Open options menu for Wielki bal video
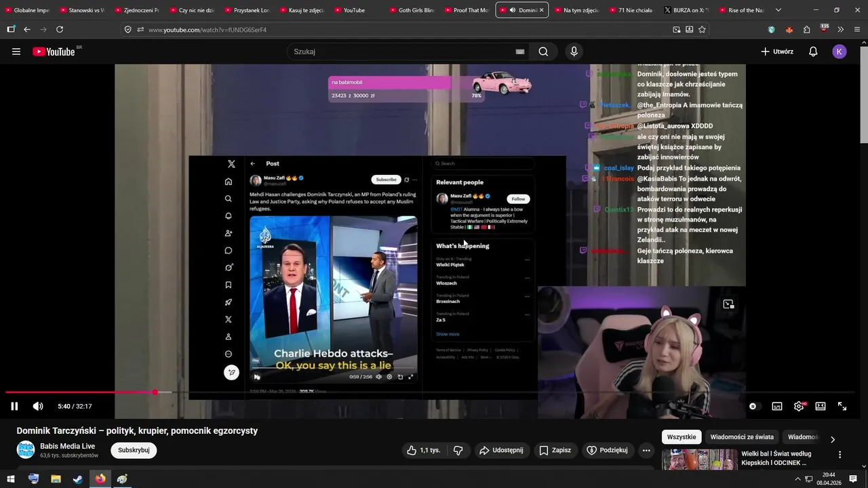 pos(840,455)
